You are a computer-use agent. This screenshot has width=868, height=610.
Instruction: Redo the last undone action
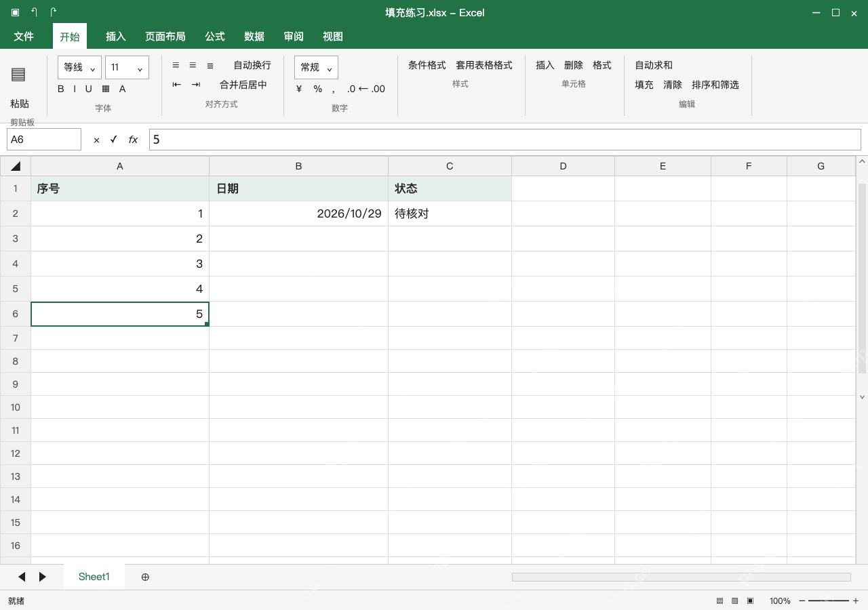tap(53, 12)
